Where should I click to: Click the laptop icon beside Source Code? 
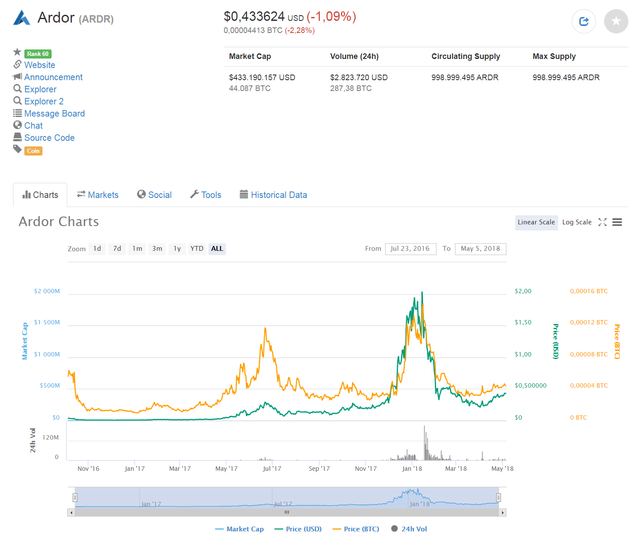point(17,137)
